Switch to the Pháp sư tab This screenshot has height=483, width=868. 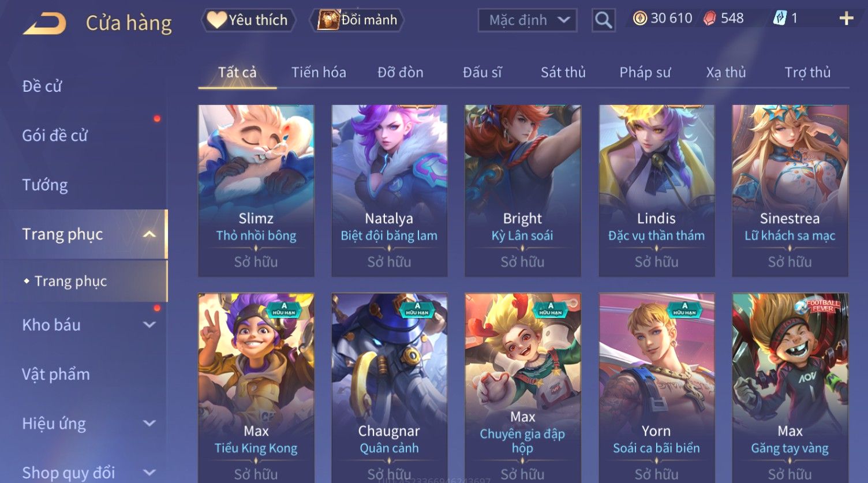[645, 72]
